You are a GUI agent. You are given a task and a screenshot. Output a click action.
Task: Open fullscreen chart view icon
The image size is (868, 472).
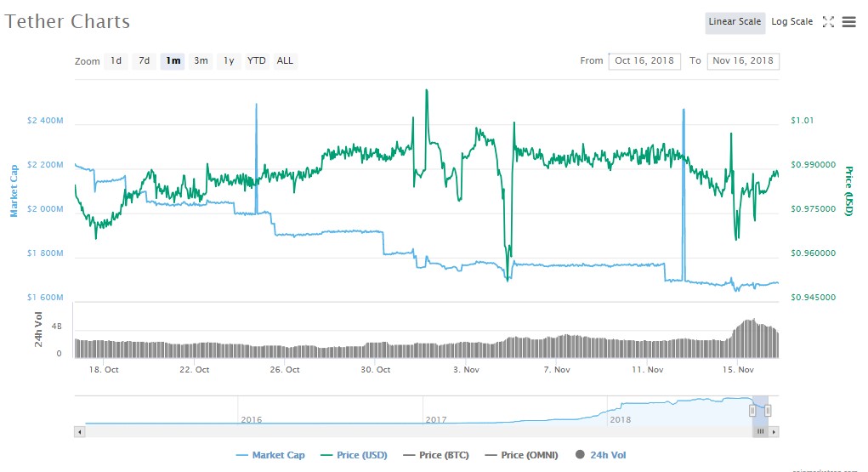tap(828, 21)
